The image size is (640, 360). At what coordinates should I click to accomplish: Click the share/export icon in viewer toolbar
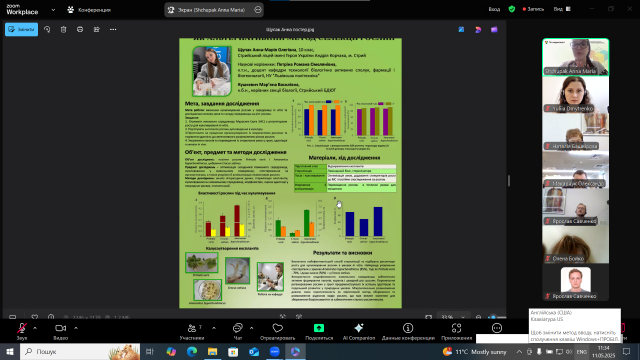click(x=96, y=29)
